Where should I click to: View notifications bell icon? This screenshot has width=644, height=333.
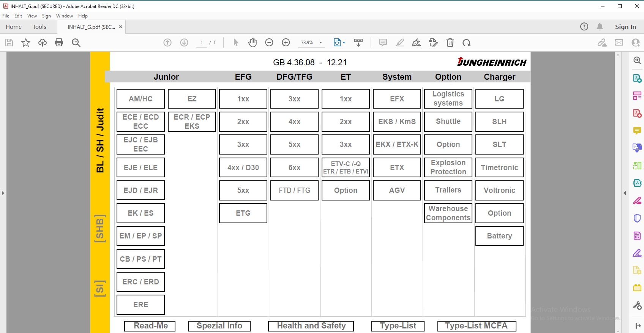pyautogui.click(x=600, y=27)
